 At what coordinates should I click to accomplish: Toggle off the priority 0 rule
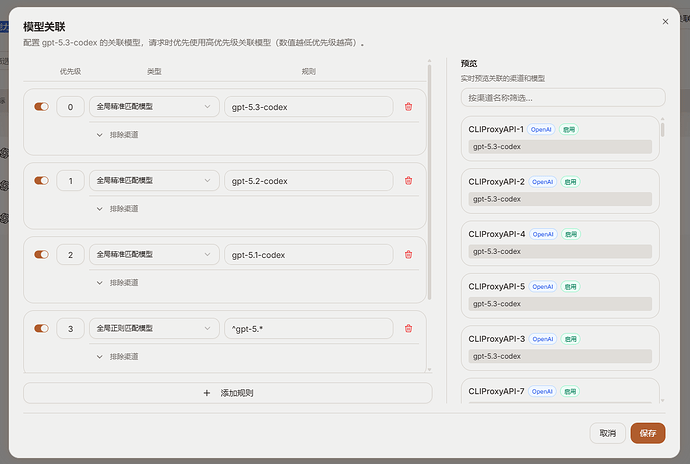click(41, 107)
